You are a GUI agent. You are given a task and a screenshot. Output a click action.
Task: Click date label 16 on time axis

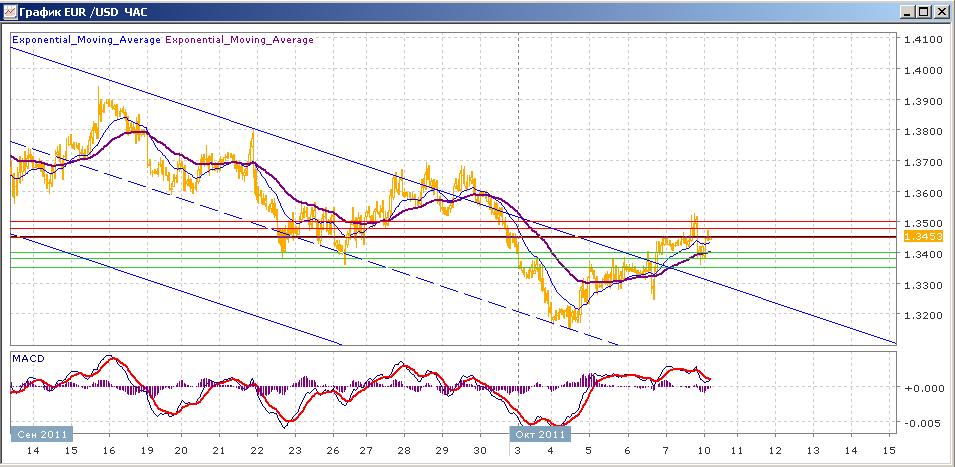point(108,451)
